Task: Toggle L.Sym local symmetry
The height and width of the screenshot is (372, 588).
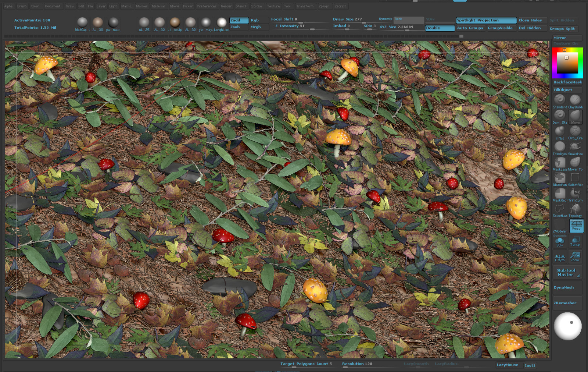Action: tap(560, 257)
